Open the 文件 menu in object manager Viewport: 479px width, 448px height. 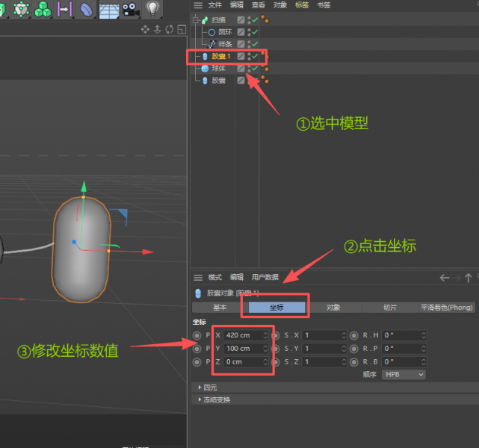(214, 5)
